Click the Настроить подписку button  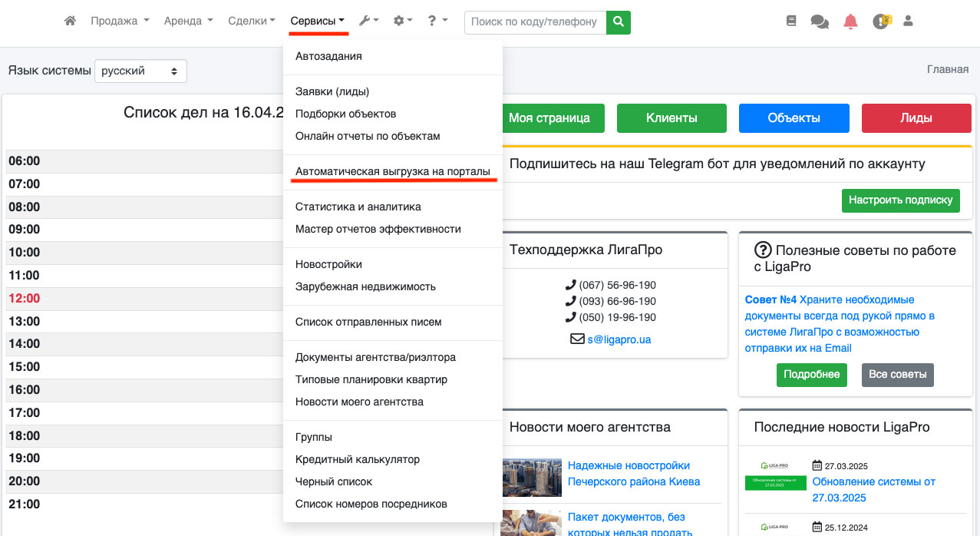900,200
